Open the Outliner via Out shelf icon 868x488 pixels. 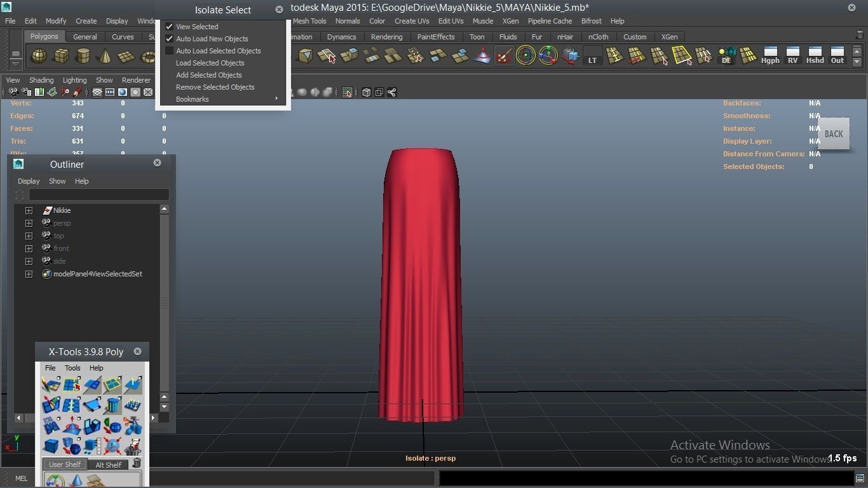[x=837, y=55]
